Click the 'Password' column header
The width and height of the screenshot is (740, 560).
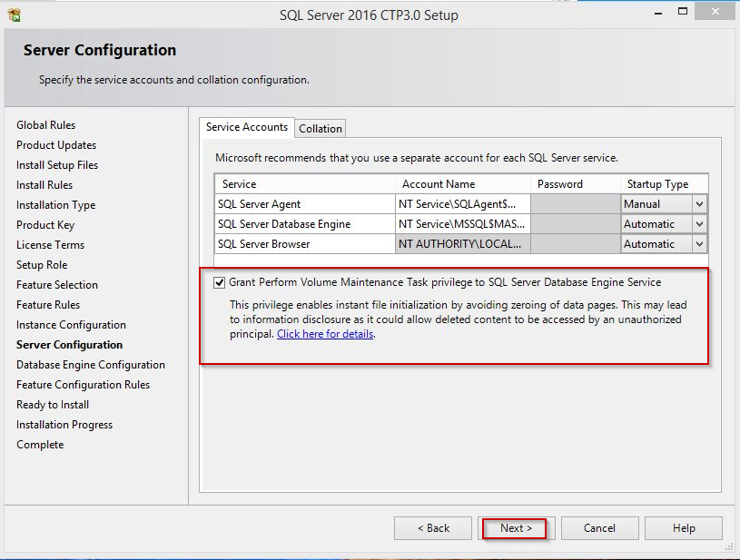tap(576, 184)
